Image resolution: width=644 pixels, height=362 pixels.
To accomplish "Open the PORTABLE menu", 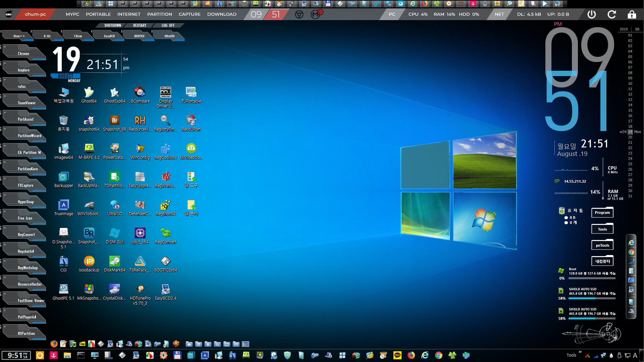I will [98, 14].
